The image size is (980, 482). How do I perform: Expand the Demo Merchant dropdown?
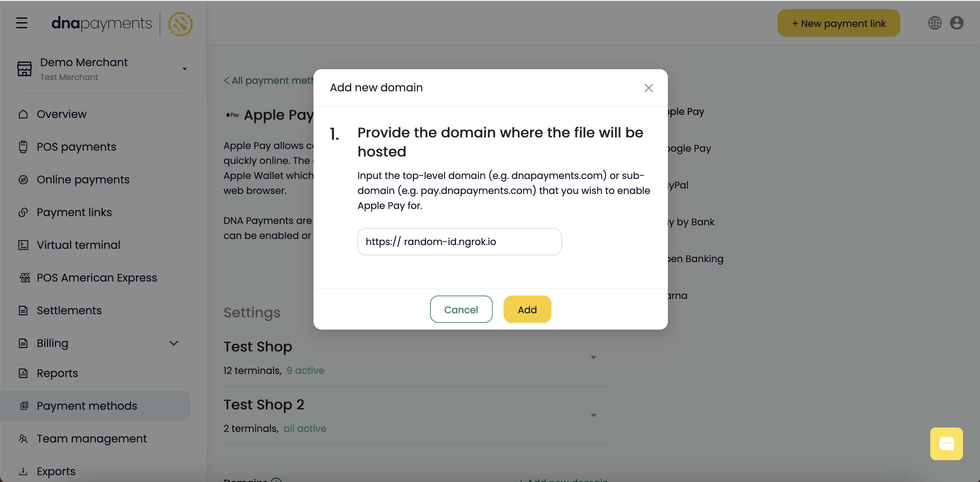point(184,68)
